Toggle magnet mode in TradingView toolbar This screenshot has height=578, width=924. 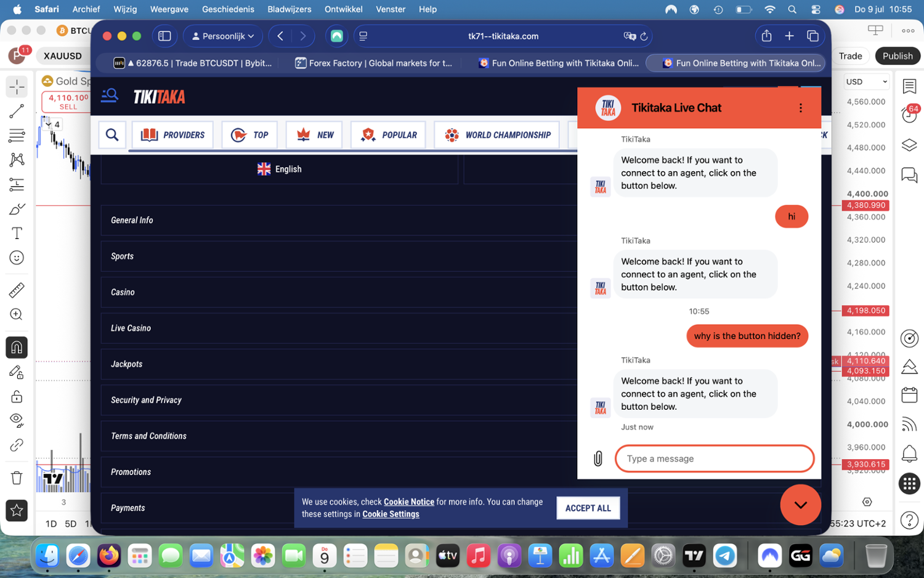[17, 348]
